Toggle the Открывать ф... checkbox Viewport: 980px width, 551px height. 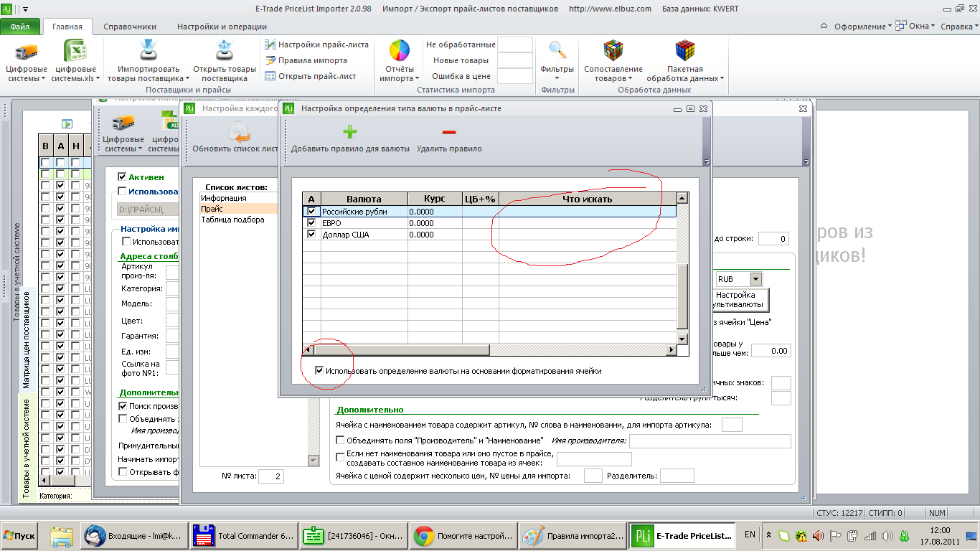tap(123, 471)
